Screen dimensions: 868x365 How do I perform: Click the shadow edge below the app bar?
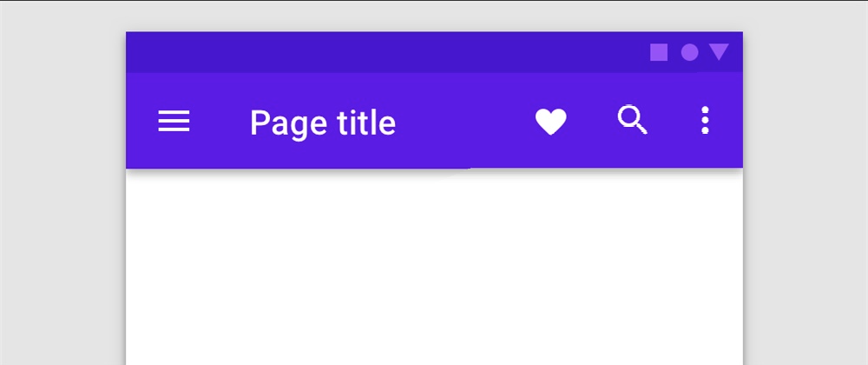click(x=434, y=171)
